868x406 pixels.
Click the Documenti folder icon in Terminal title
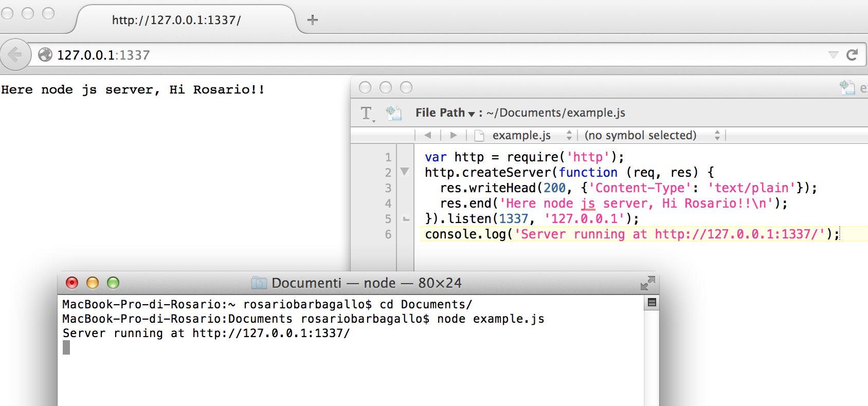click(x=259, y=283)
